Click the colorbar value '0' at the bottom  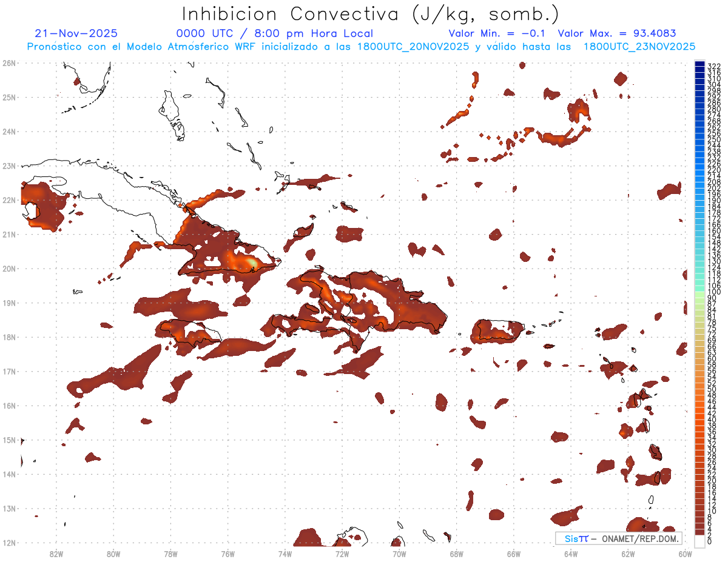pyautogui.click(x=710, y=541)
